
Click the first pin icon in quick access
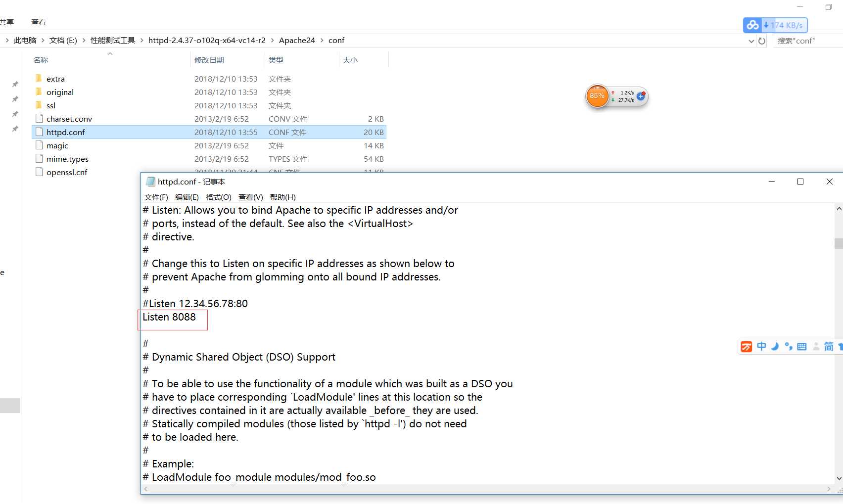click(x=15, y=84)
